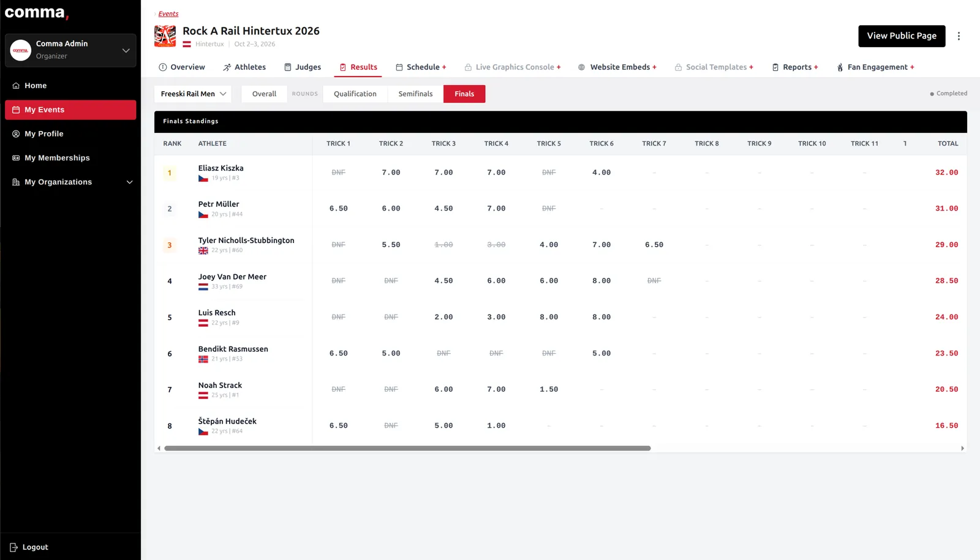Click the Comma Admin avatar

(21, 50)
